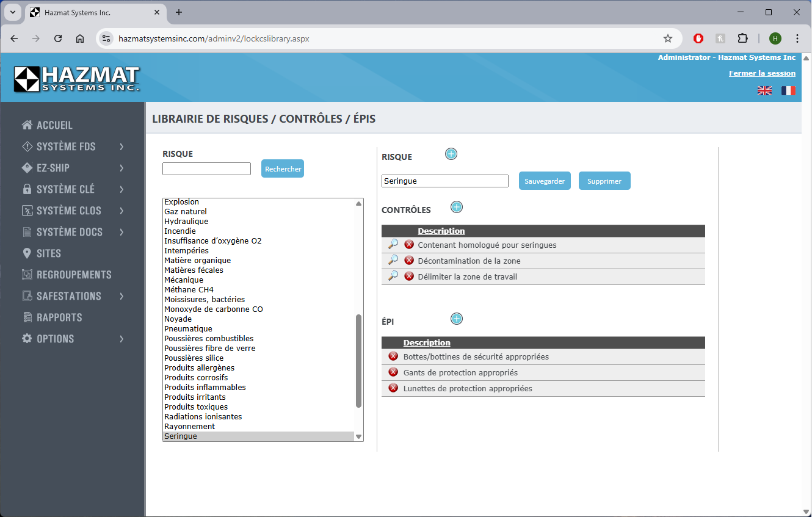Click the Risque search input field
The width and height of the screenshot is (812, 517).
click(x=206, y=169)
